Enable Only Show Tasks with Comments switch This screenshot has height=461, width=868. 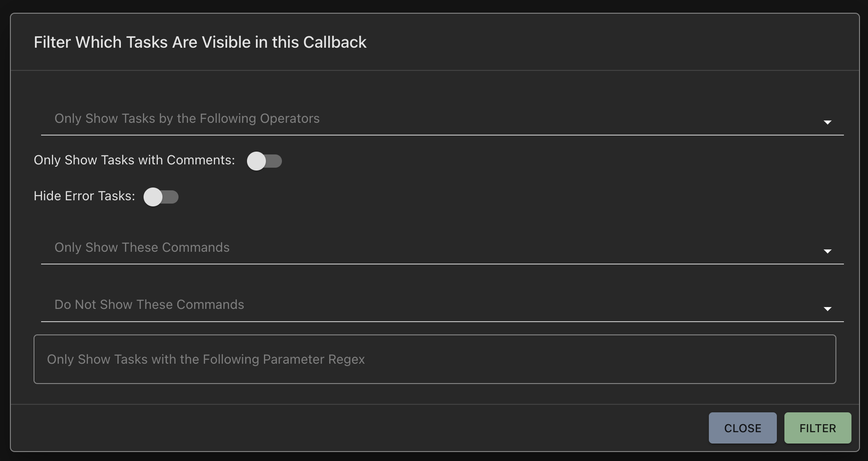coord(264,161)
